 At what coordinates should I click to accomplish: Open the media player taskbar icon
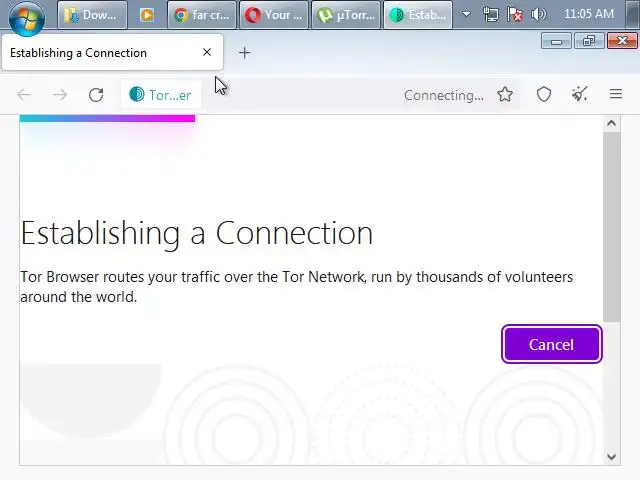(x=147, y=15)
